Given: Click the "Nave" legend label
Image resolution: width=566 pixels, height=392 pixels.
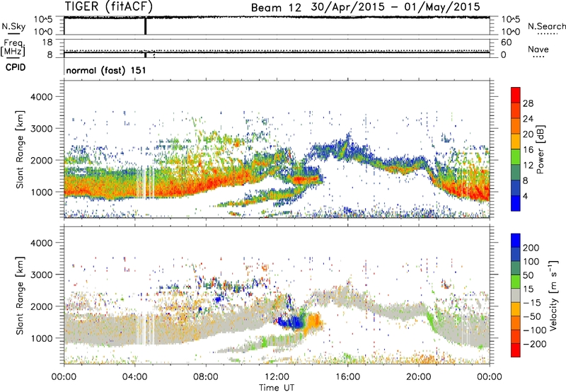Looking at the screenshot, I should click(538, 50).
